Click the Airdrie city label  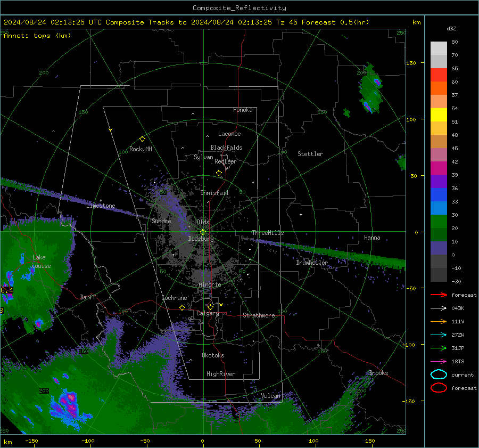[210, 284]
